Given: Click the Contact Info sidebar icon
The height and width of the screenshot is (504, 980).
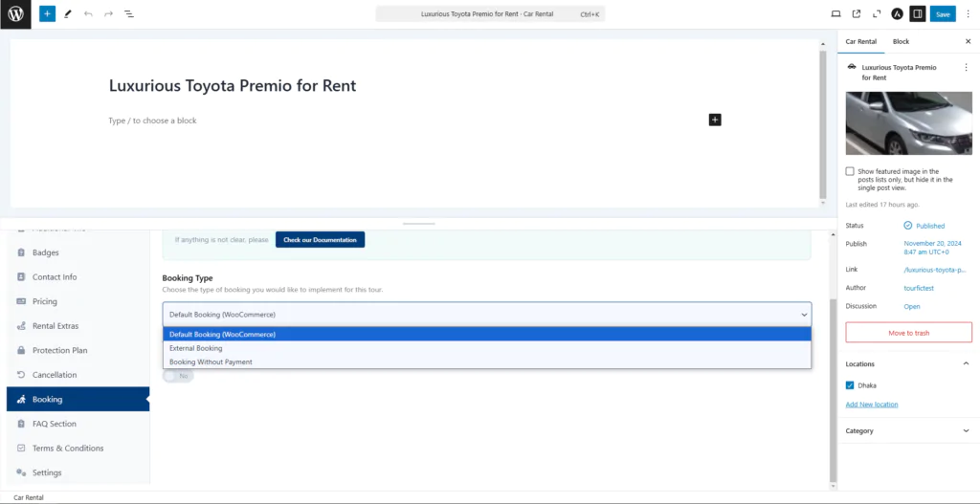Looking at the screenshot, I should pyautogui.click(x=21, y=276).
